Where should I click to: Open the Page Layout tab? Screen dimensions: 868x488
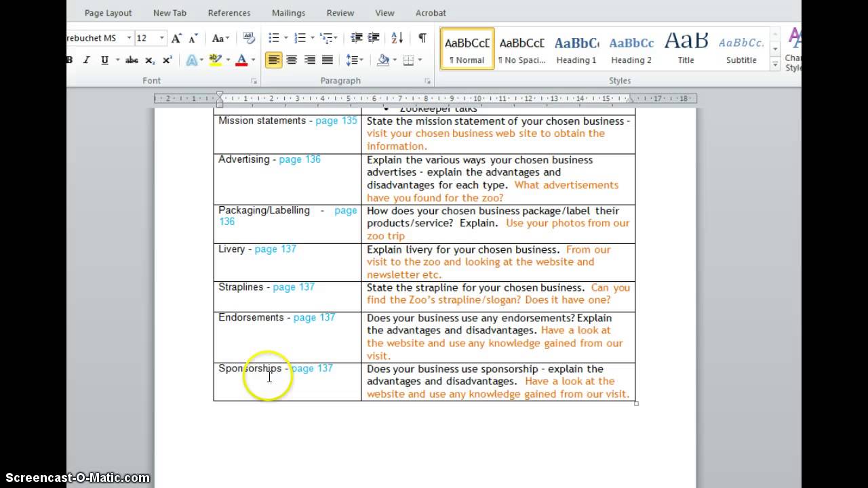[x=108, y=13]
